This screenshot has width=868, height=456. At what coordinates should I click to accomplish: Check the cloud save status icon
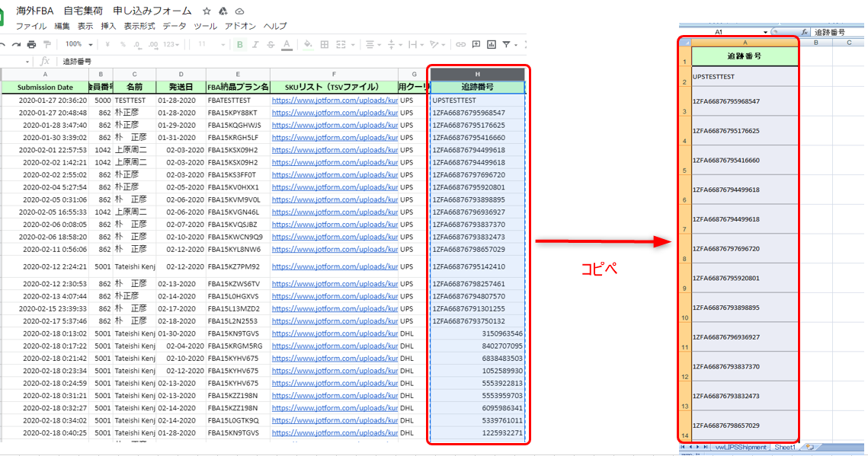pos(240,11)
